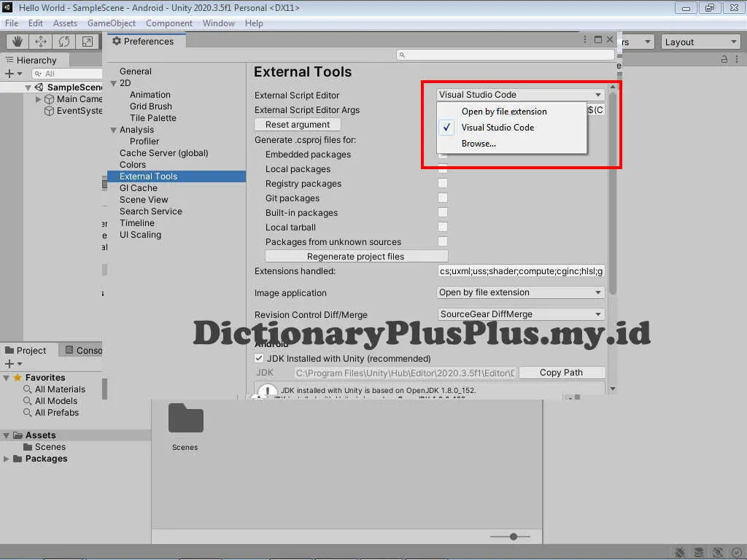
Task: Select Scene View preferences section
Action: [144, 200]
